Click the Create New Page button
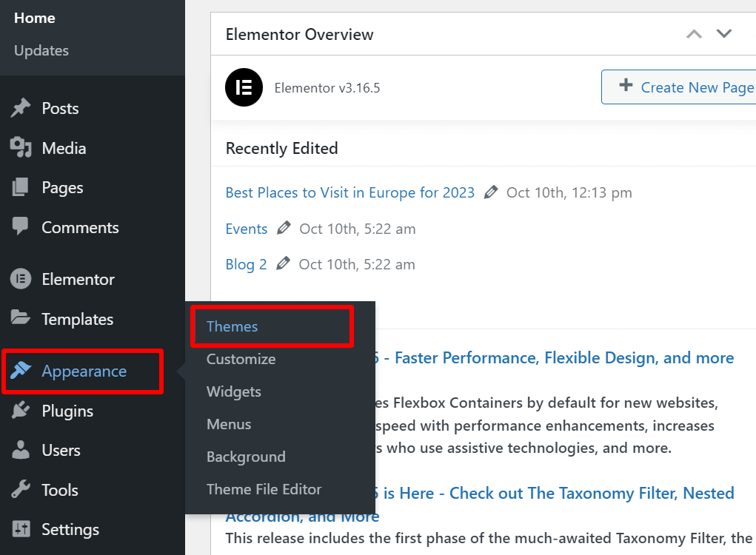The width and height of the screenshot is (756, 555). point(687,87)
